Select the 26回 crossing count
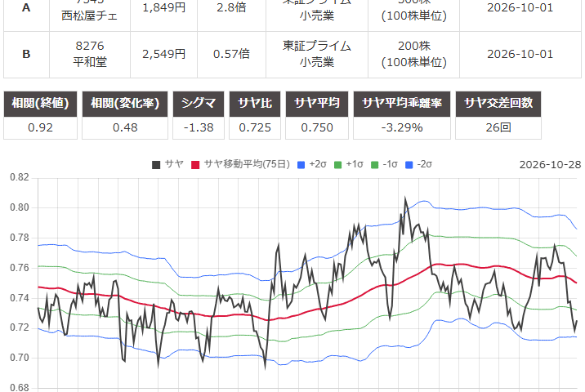 point(498,127)
